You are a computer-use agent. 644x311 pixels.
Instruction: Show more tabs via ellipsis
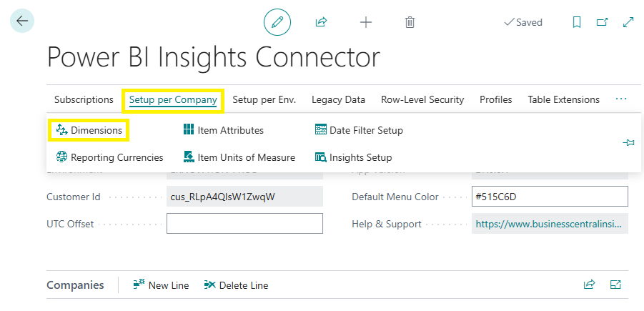(x=620, y=99)
